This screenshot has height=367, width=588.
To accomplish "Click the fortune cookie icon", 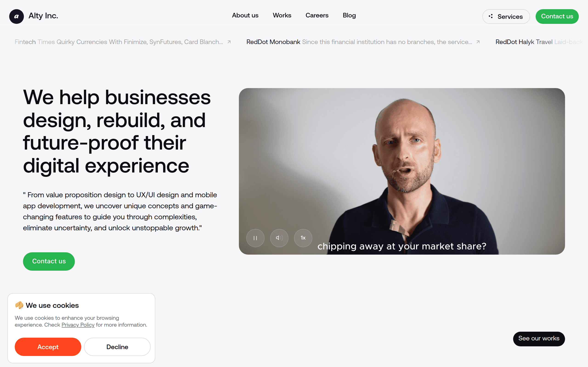I will tap(19, 305).
